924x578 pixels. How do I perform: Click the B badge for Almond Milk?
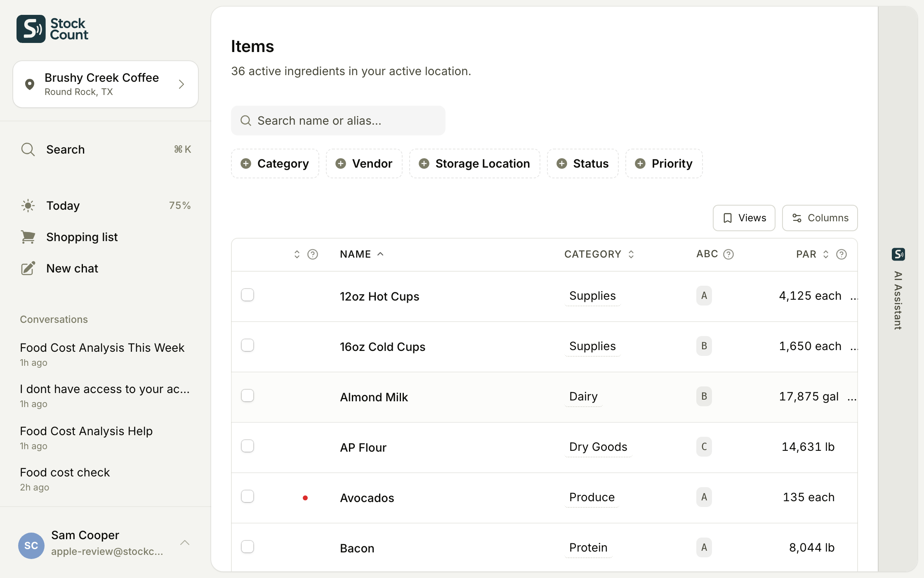704,396
